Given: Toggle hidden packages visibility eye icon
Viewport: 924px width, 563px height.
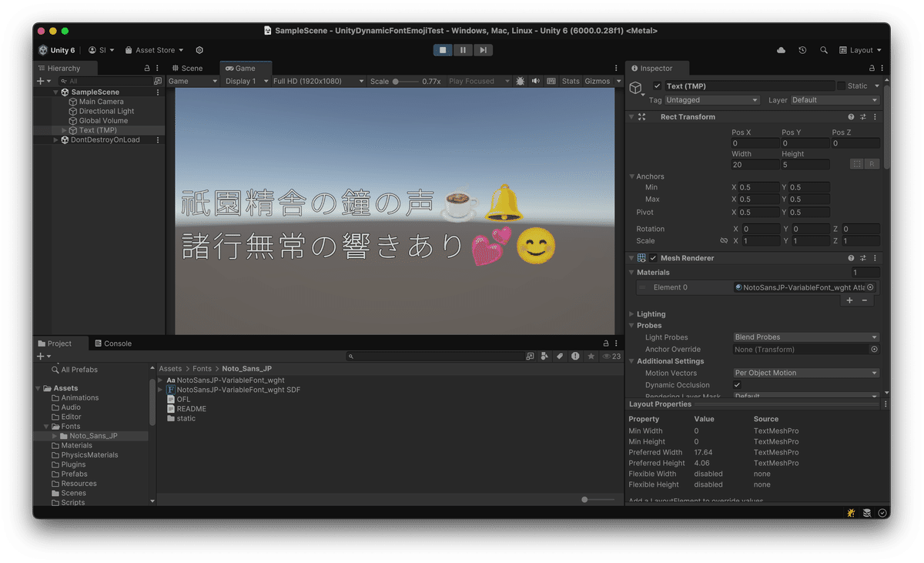Looking at the screenshot, I should tap(611, 357).
